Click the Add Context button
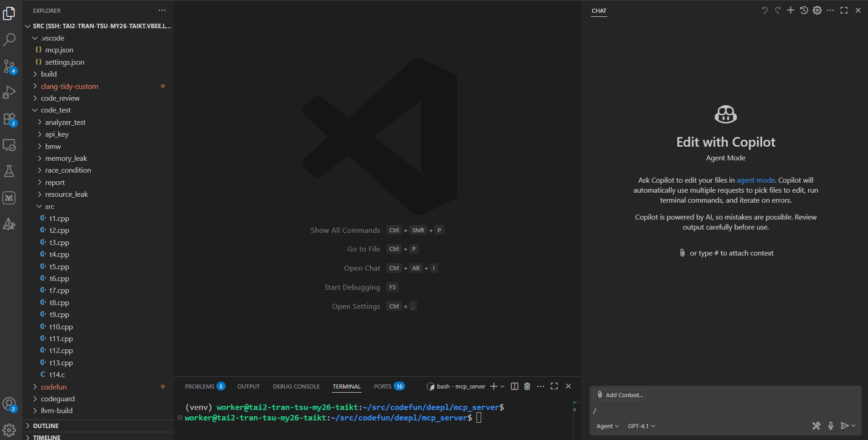This screenshot has height=440, width=868. click(620, 395)
